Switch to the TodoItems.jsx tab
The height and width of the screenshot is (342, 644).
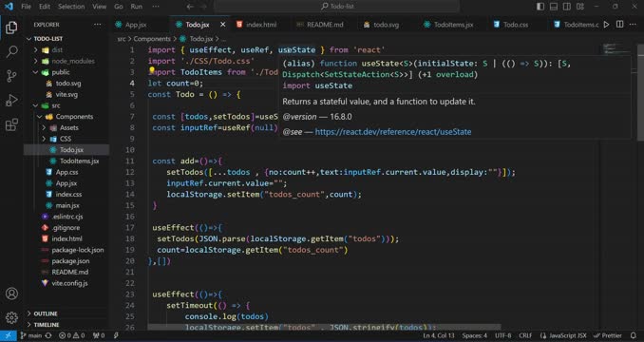click(x=453, y=25)
